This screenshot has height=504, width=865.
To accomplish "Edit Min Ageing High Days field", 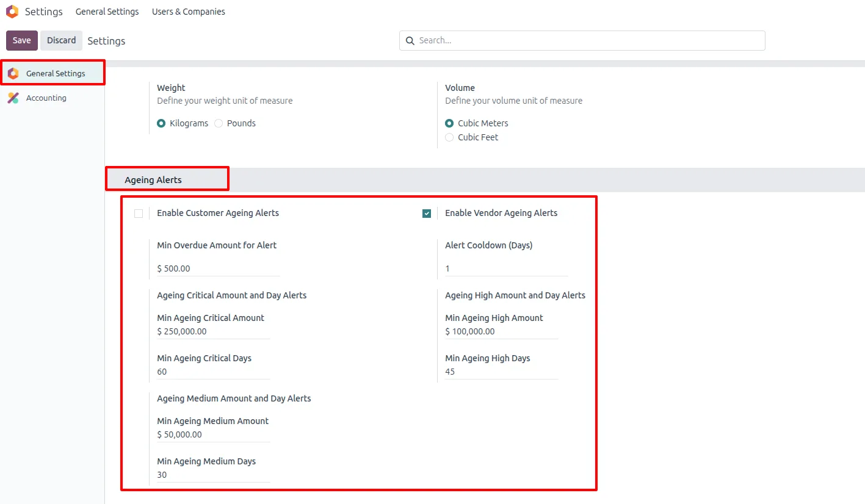I will 501,372.
